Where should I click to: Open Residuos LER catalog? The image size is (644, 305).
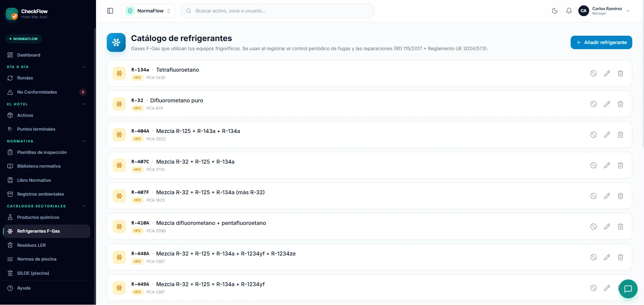[x=47, y=245]
